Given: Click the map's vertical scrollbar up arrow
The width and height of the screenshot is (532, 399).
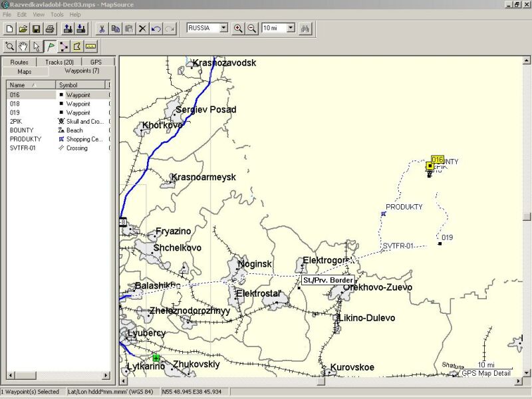Looking at the screenshot, I should 526,61.
